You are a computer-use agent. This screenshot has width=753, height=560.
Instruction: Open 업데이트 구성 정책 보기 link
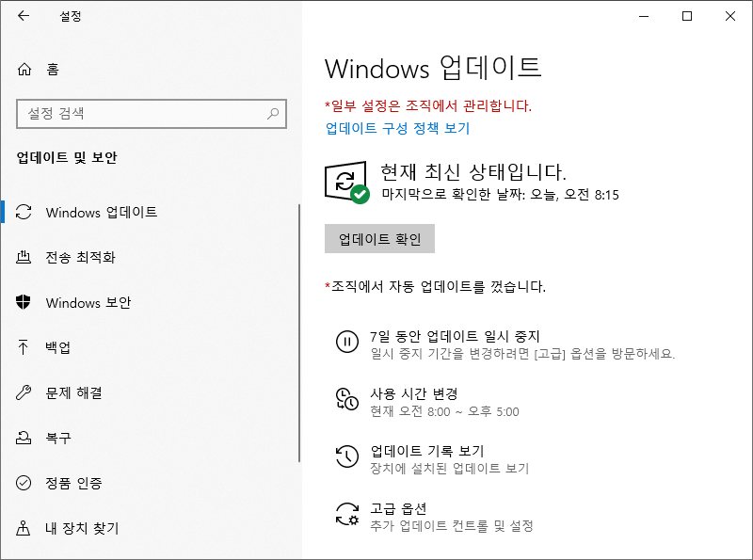click(397, 128)
